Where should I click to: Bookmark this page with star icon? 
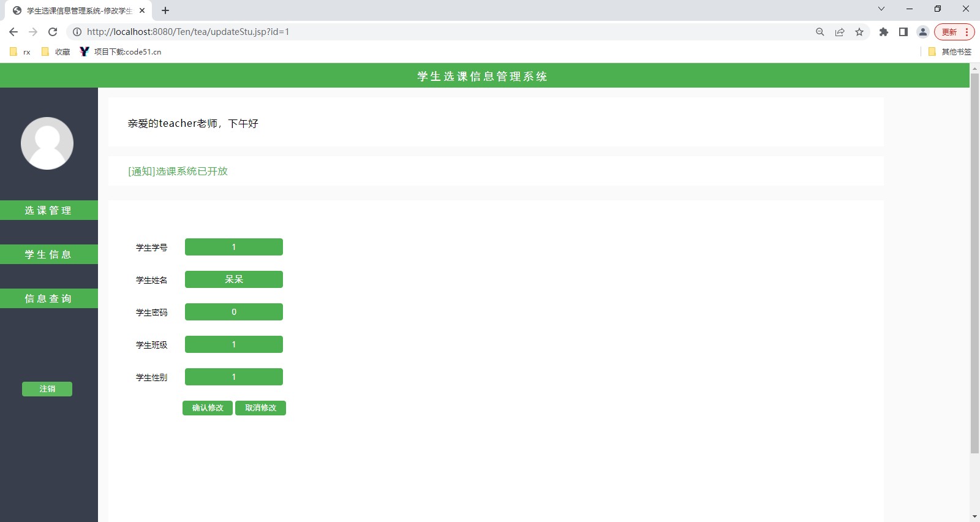(859, 32)
